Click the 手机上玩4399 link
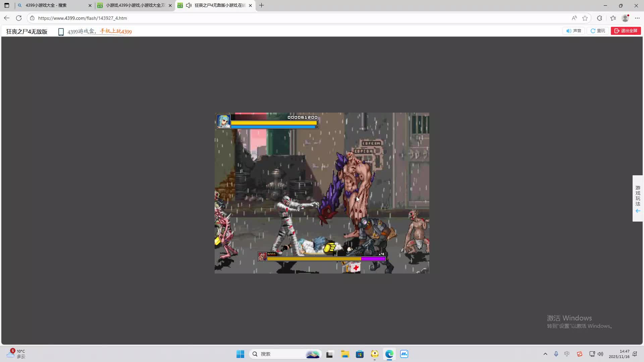 [116, 32]
